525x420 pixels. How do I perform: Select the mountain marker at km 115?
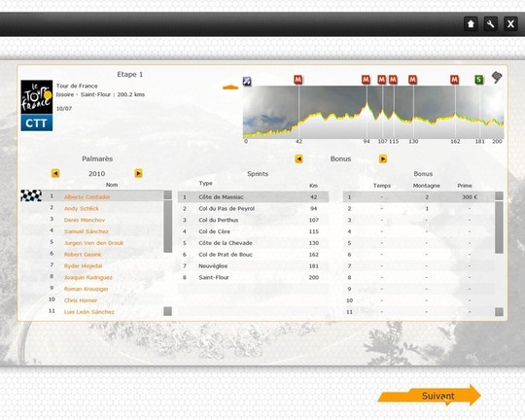[x=393, y=80]
